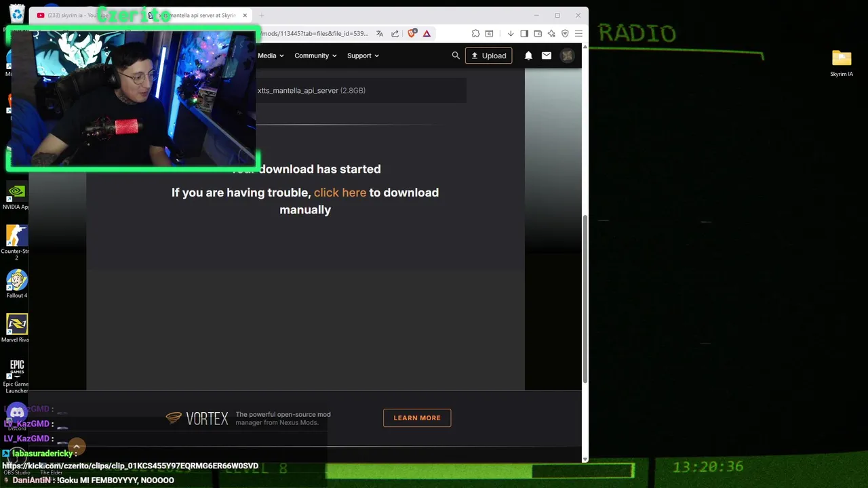Launch Counter-Strike 2 desktop shortcut
The image size is (868, 488).
[x=16, y=243]
